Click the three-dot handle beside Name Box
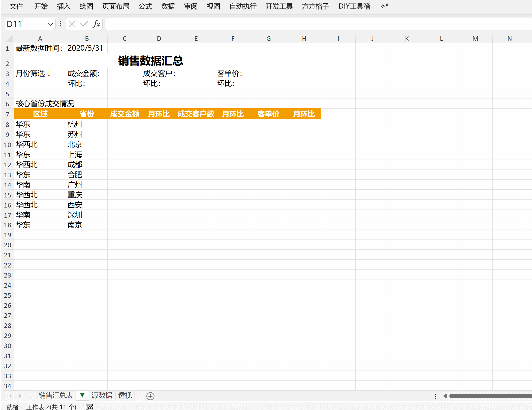The height and width of the screenshot is (410, 532). click(61, 24)
